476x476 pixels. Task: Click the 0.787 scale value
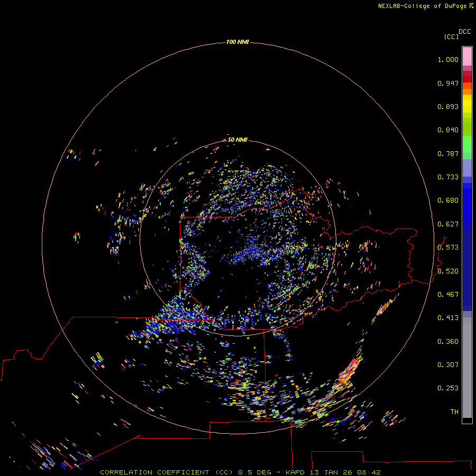pyautogui.click(x=448, y=153)
